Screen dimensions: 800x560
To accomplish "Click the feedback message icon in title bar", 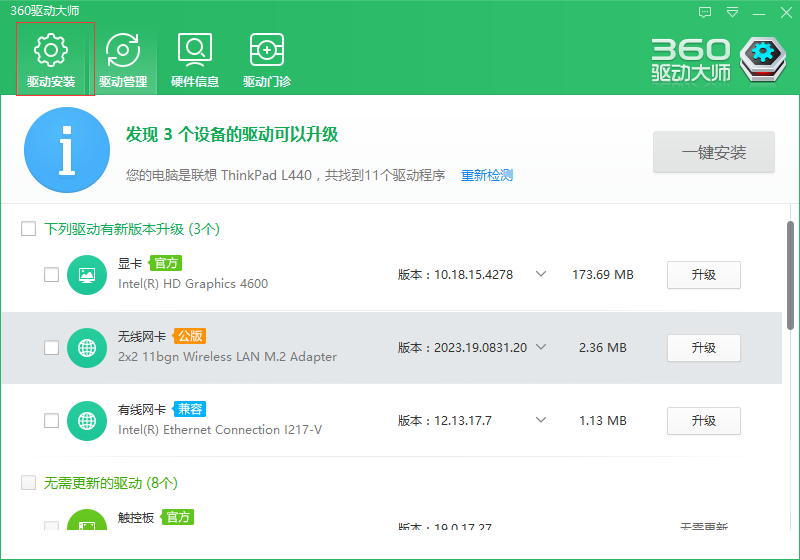I will 705,12.
